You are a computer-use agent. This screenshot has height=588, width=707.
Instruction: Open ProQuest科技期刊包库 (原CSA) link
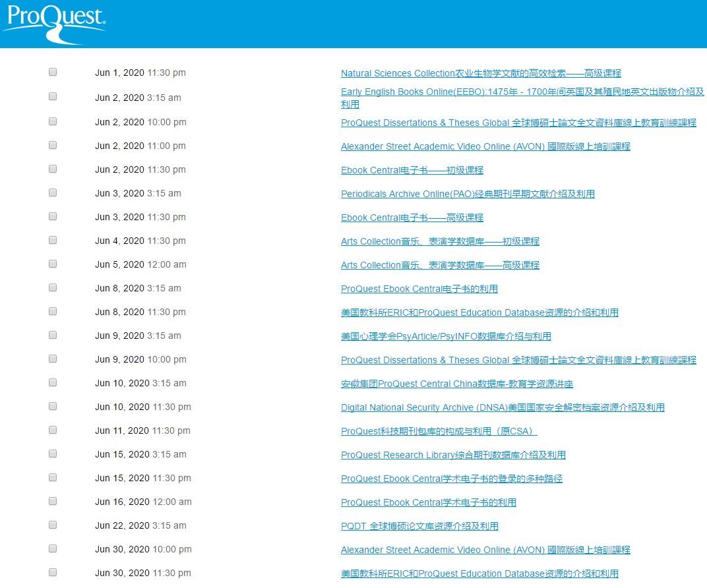439,431
